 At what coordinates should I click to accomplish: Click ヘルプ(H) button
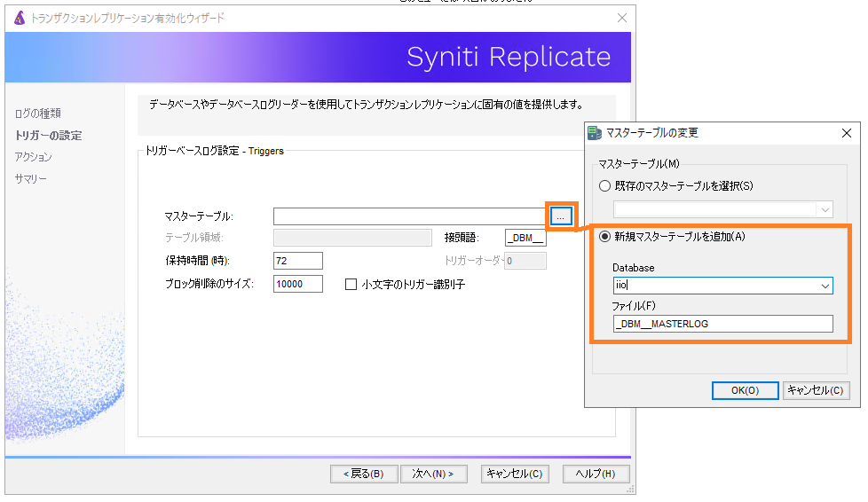coord(596,474)
